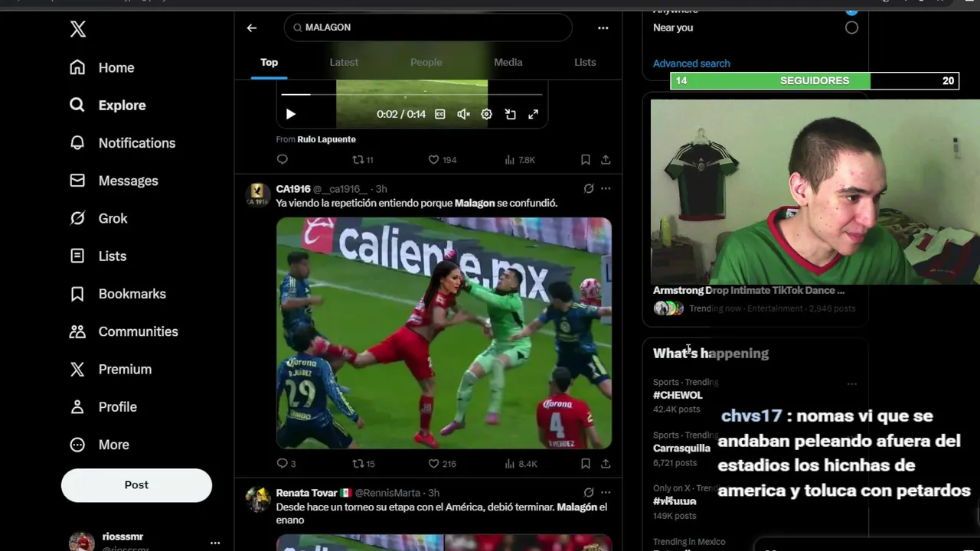Switch to the Latest tab
This screenshot has height=551, width=980.
tap(344, 63)
